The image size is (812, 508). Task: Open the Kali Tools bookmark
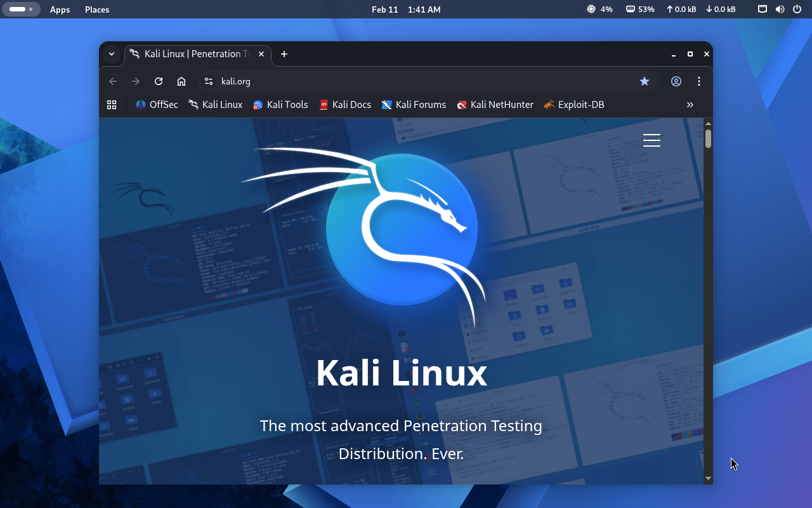[x=280, y=105]
